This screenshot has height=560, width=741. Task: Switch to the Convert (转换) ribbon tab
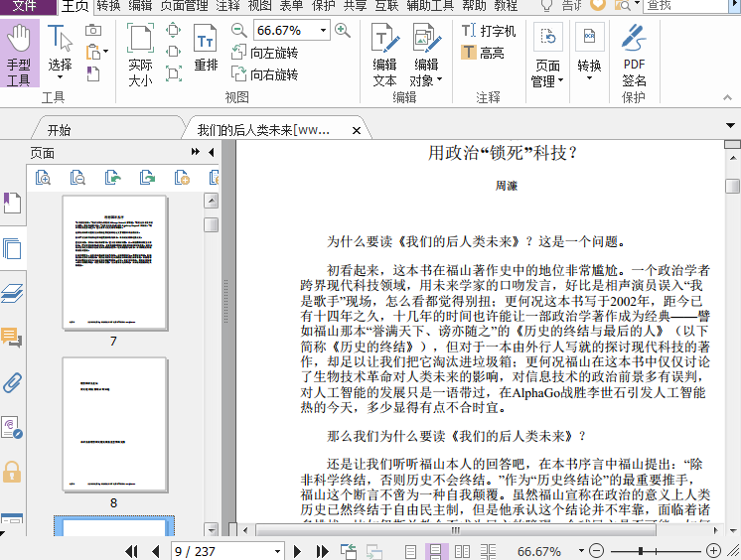pyautogui.click(x=108, y=6)
